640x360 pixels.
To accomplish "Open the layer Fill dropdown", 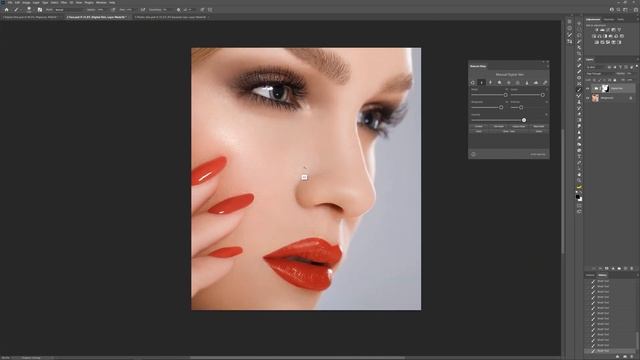I will [630, 80].
